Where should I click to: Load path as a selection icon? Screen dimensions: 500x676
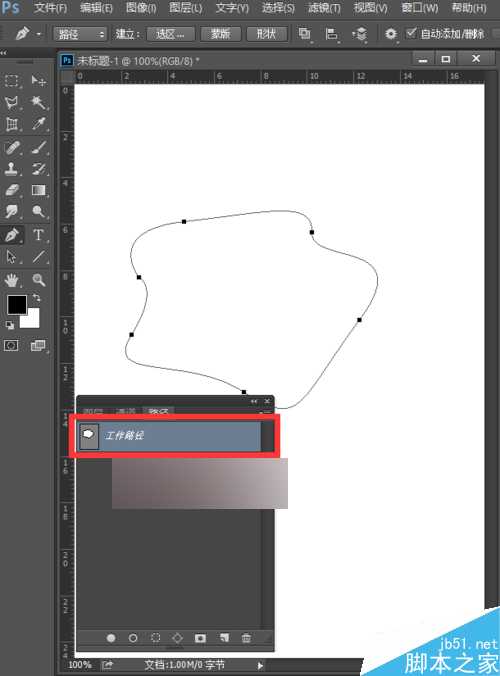[156, 638]
